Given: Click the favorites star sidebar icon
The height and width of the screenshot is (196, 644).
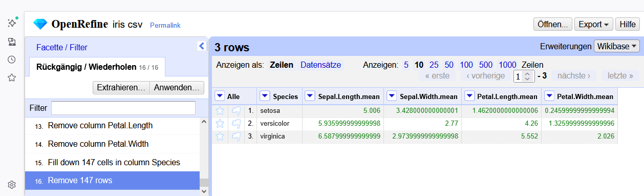Looking at the screenshot, I should point(12,77).
